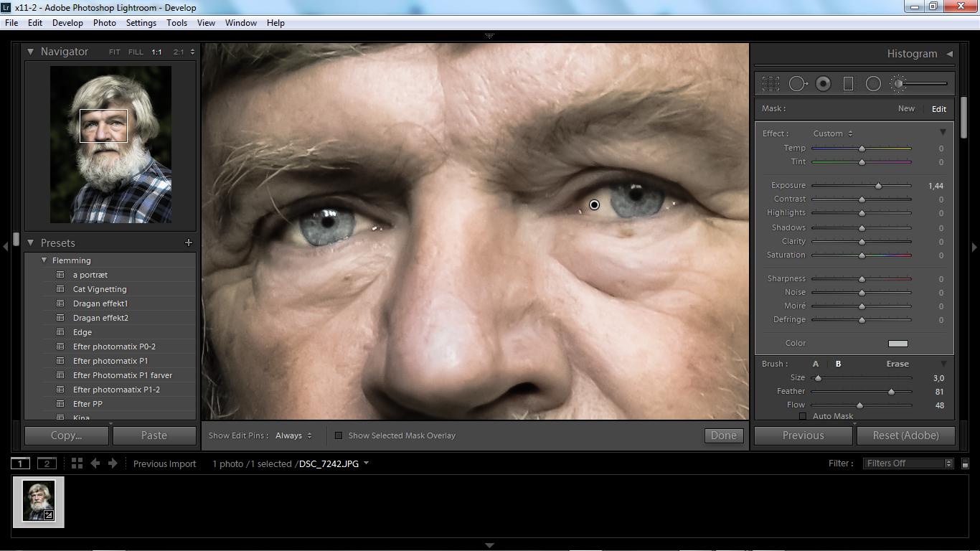The height and width of the screenshot is (551, 980).
Task: Open the Effect Custom dropdown
Action: coord(833,133)
